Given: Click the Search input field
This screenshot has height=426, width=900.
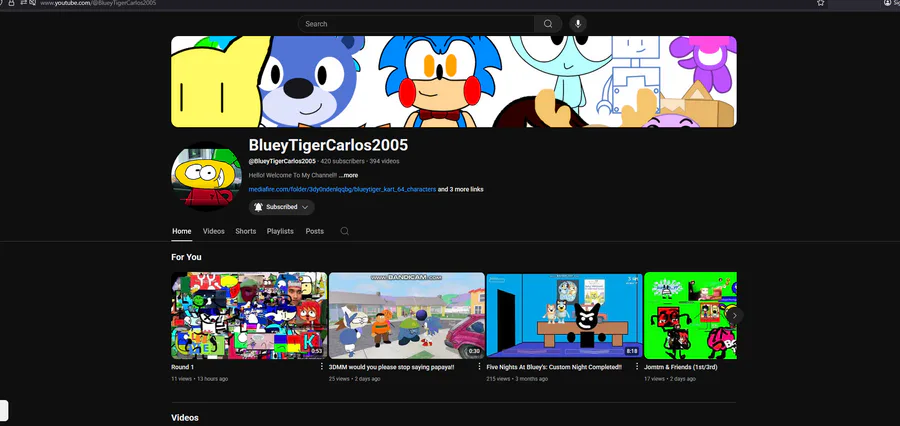Looking at the screenshot, I should [416, 24].
